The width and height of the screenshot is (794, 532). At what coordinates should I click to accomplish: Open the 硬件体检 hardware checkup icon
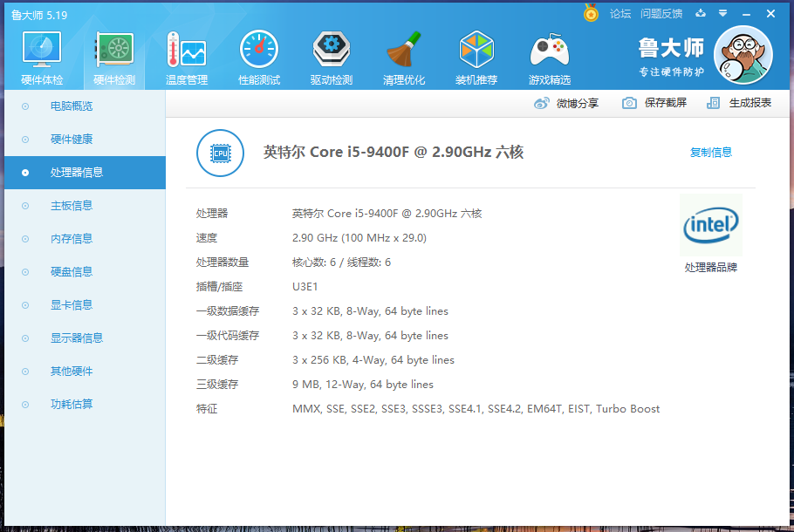42,58
